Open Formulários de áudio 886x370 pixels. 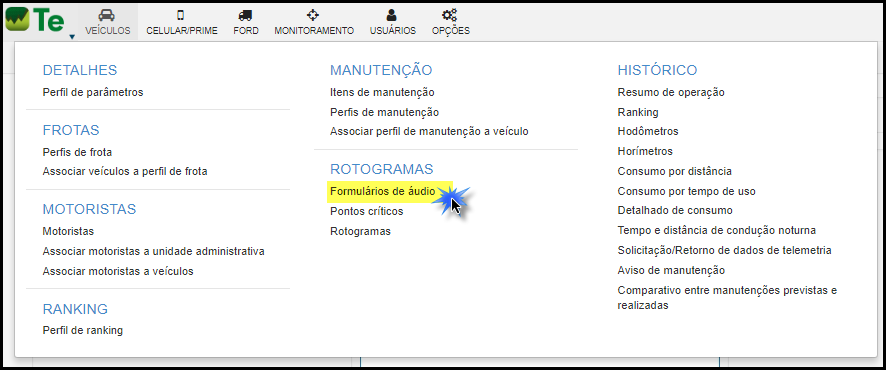(383, 191)
